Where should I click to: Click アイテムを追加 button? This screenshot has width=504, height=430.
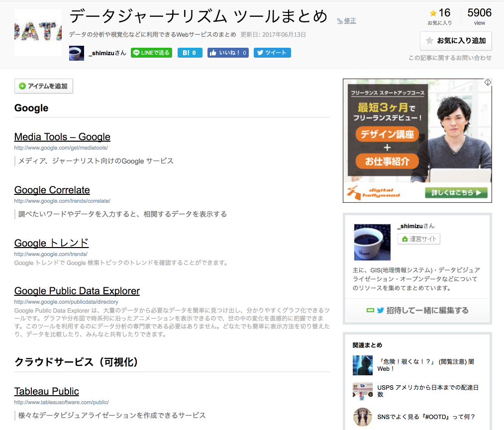coord(44,86)
